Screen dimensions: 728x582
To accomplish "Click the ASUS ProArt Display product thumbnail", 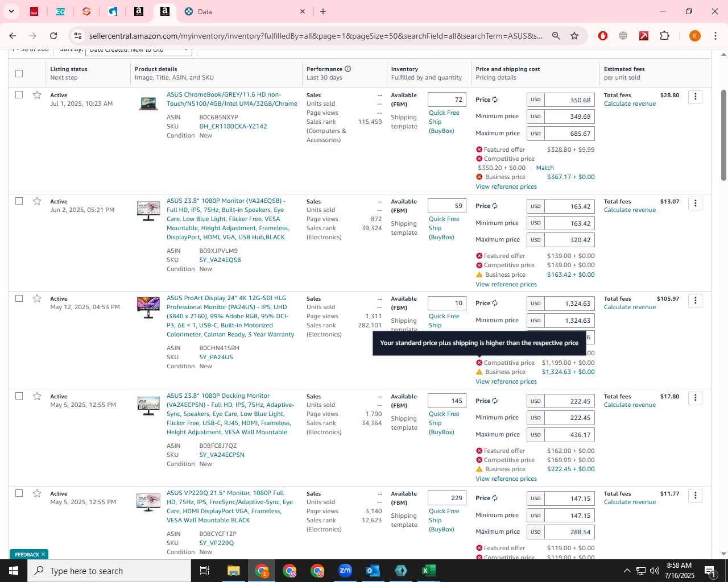I will [148, 307].
